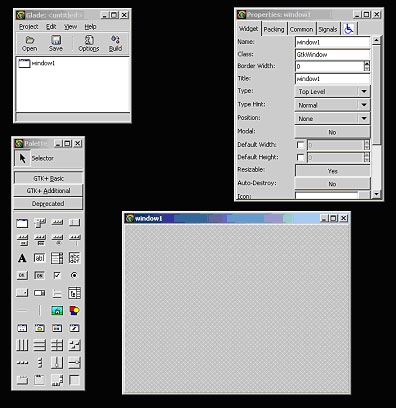Pick the Horizontal Button Box widget in the palette
Viewport: 396px width, 408px height.
(x=22, y=363)
